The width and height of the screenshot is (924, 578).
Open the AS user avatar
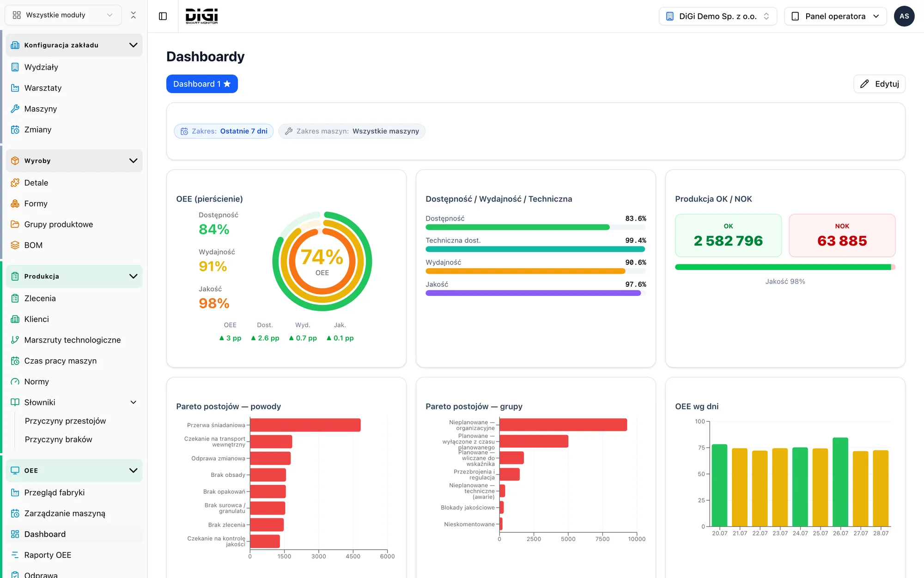point(904,16)
